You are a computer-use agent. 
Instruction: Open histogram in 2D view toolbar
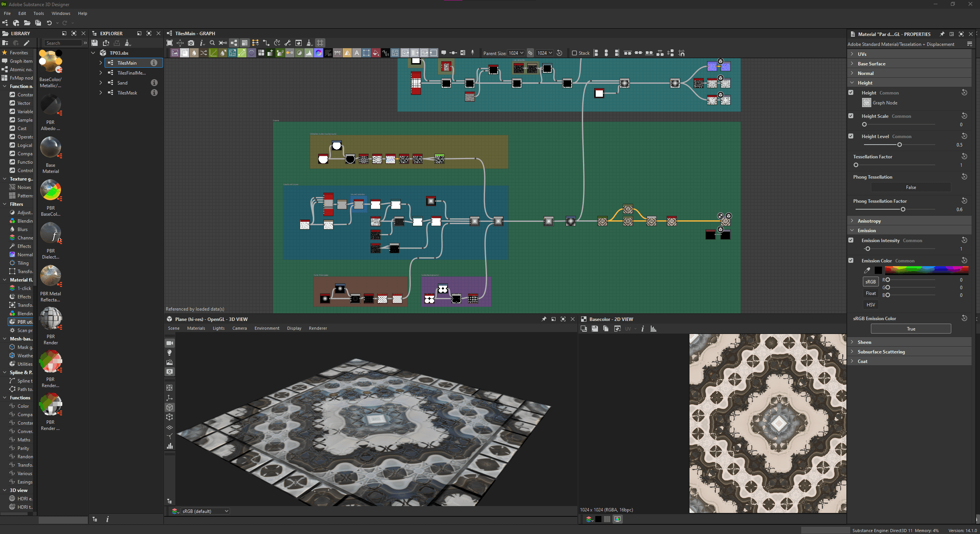653,329
